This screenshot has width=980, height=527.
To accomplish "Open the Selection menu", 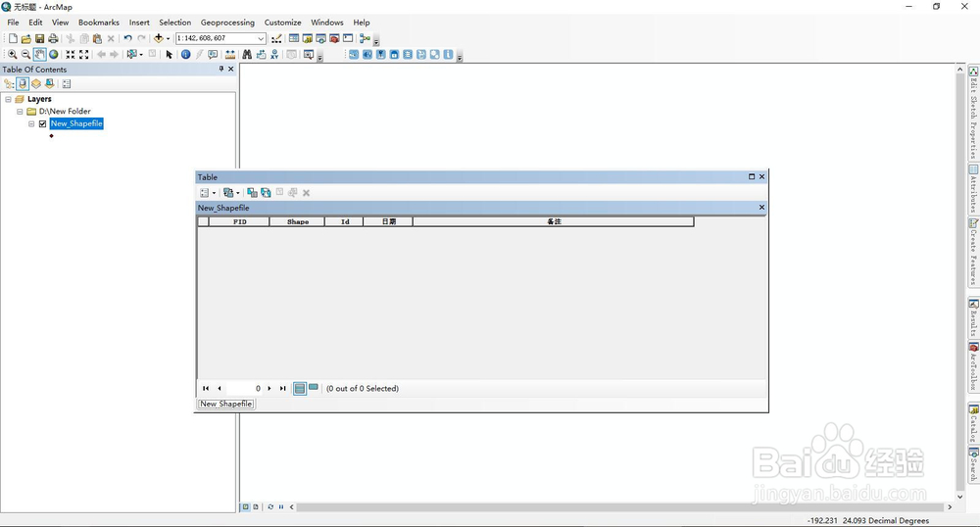I will (x=175, y=23).
